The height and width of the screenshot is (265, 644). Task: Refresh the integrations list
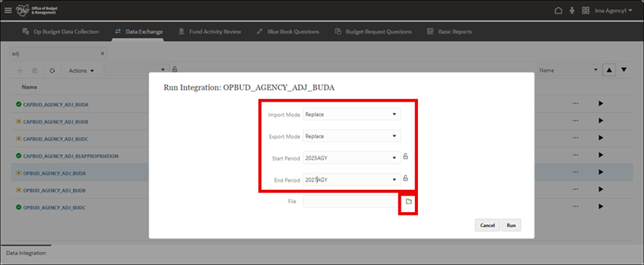tap(52, 71)
